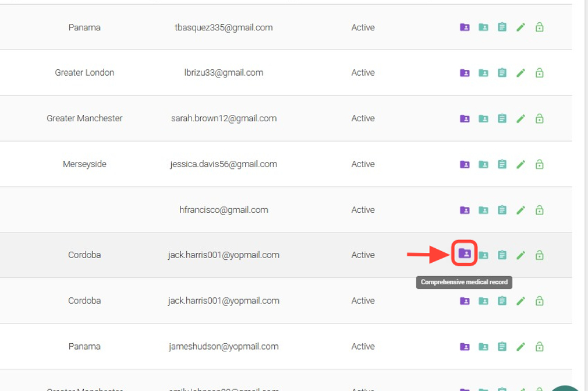The width and height of the screenshot is (588, 391).
Task: Open comprehensive medical record for tbasquez335@gmail.com
Action: click(x=465, y=27)
